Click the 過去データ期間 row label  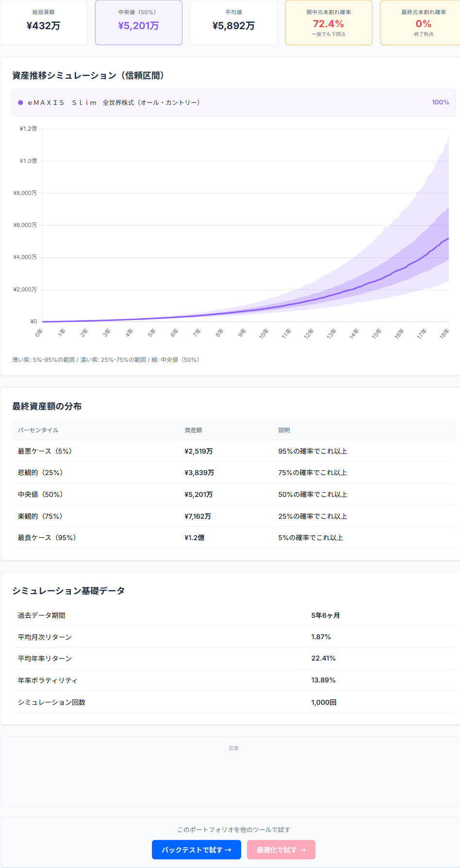[x=42, y=615]
